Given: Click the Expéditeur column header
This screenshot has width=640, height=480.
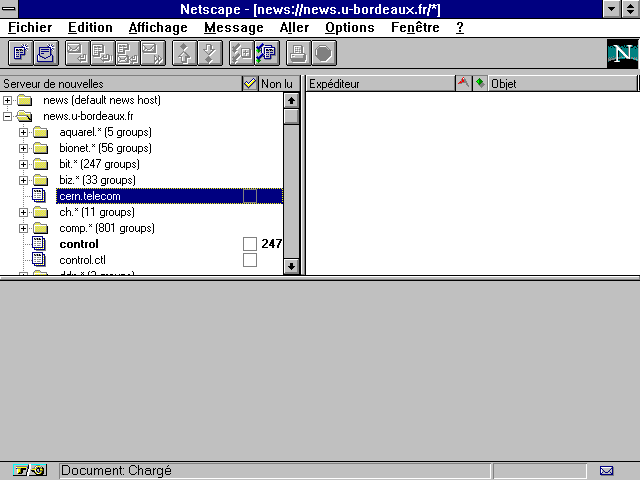Looking at the screenshot, I should [x=380, y=83].
